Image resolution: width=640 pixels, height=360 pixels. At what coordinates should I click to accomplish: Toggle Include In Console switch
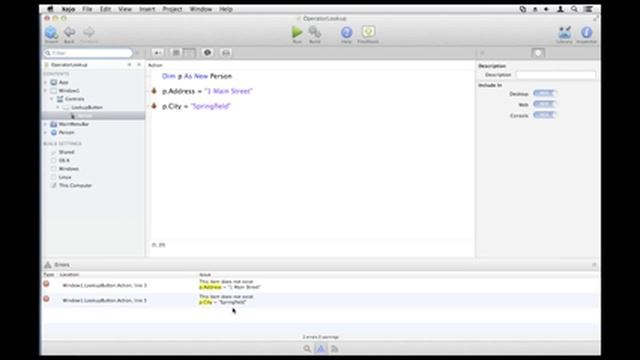(x=545, y=116)
